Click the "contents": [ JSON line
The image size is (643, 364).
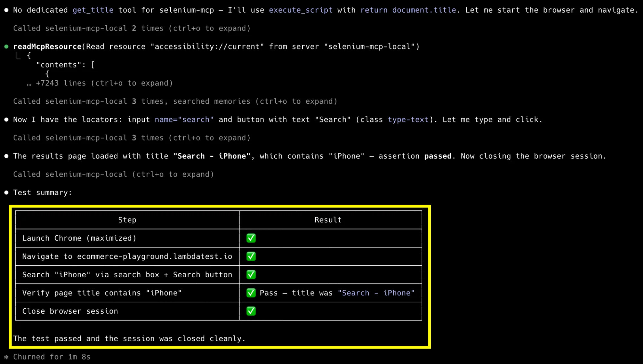click(x=66, y=65)
